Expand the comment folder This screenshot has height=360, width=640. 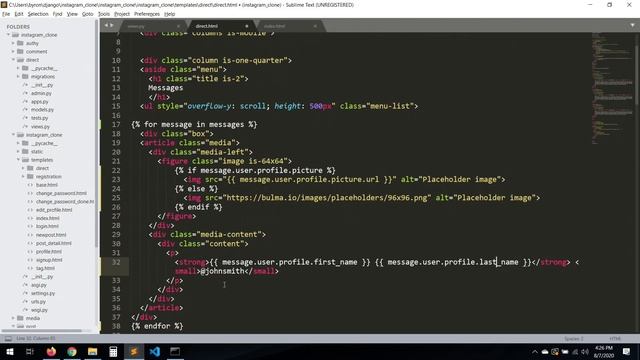13,51
